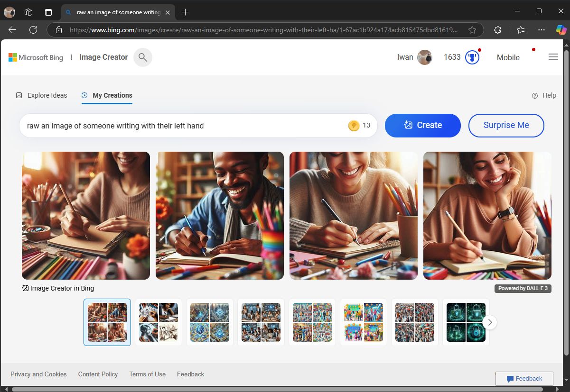Viewport: 570px width, 392px height.
Task: Click the Surprise Me button
Action: (506, 126)
